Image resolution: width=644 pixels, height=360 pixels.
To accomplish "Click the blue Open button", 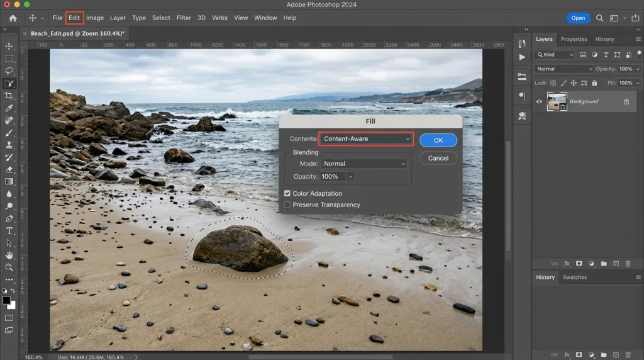I will tap(579, 18).
